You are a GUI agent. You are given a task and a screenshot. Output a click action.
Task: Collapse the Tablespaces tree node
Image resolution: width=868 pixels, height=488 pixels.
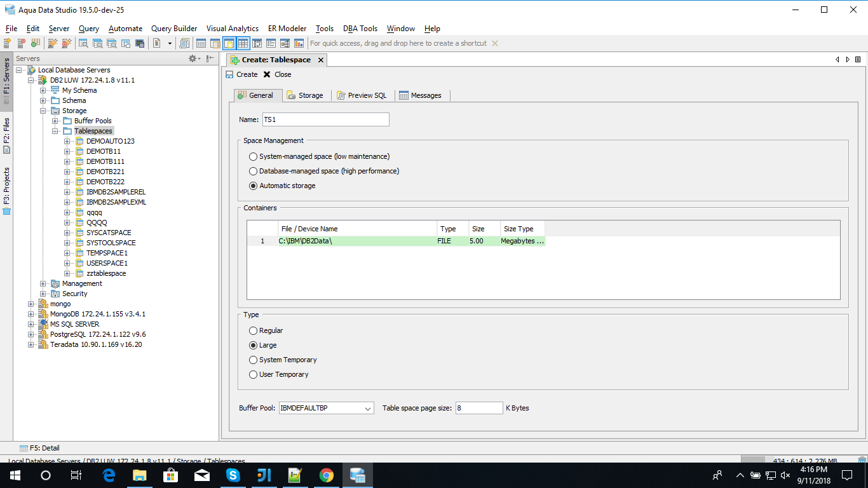(x=55, y=131)
